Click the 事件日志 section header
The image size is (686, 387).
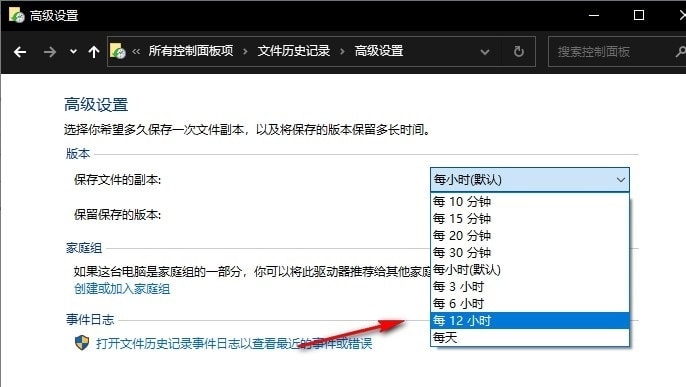90,320
